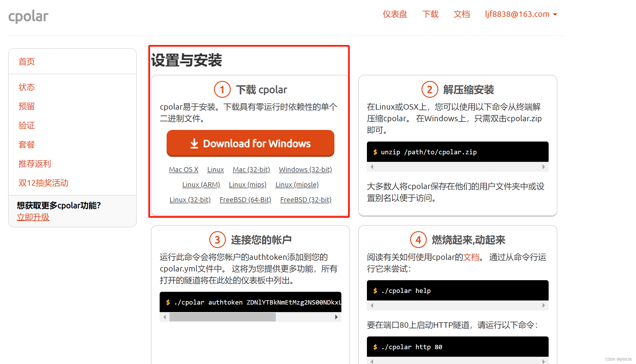The height and width of the screenshot is (364, 636).
Task: Go to 下载 navigation item
Action: pyautogui.click(x=430, y=14)
